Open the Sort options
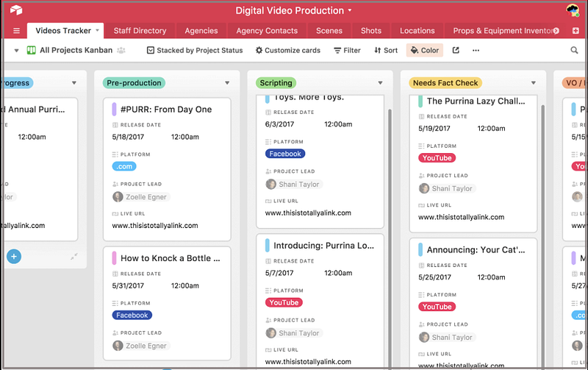The image size is (588, 370). pos(385,50)
